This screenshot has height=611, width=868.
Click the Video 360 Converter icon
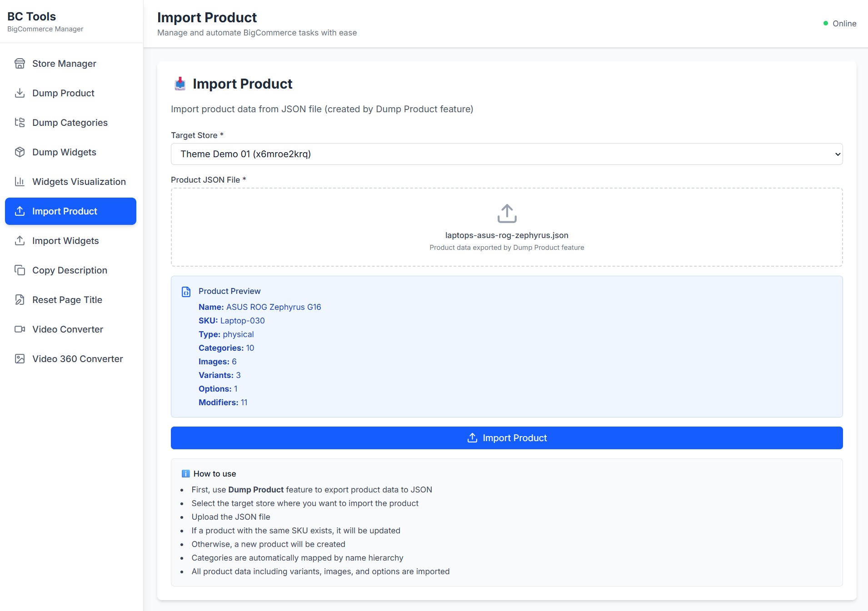20,358
